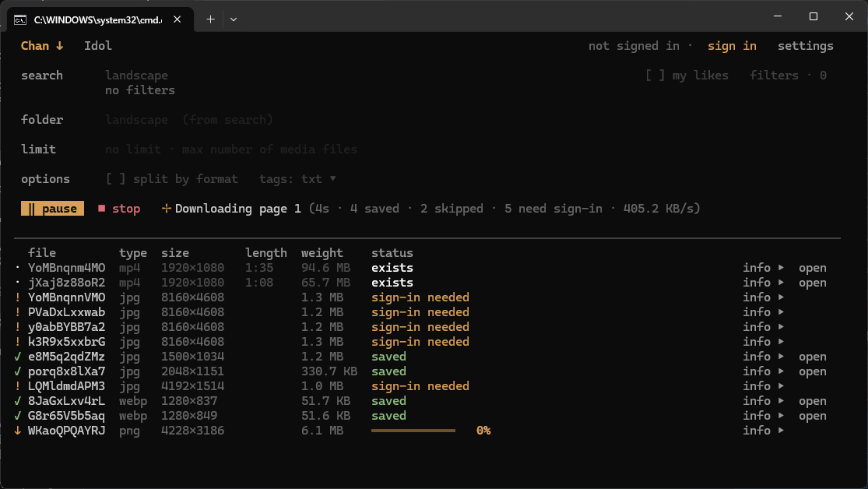Viewport: 868px width, 489px height.
Task: Expand info for jXaj8z88oR2
Action: pyautogui.click(x=764, y=283)
